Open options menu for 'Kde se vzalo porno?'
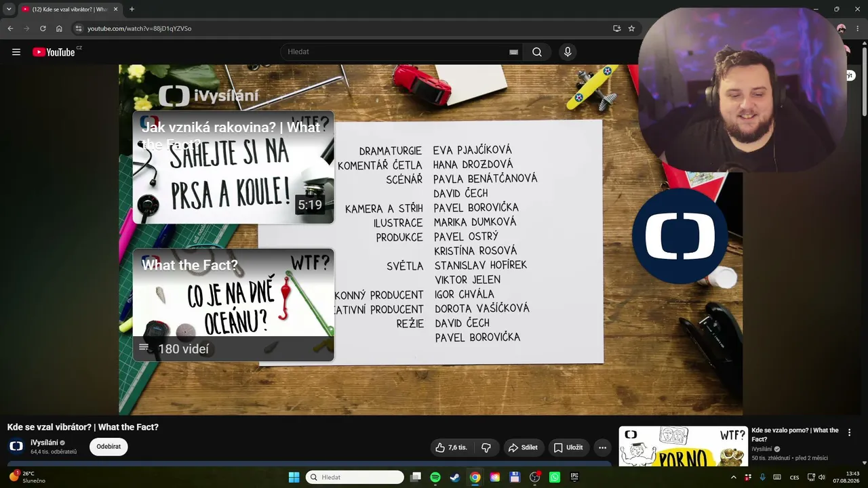The image size is (868, 488). click(x=849, y=432)
